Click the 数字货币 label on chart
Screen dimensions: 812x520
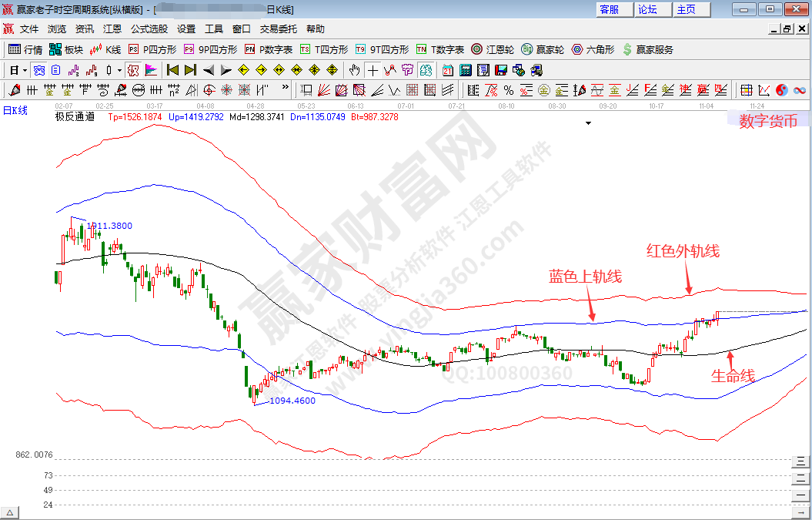coord(767,121)
